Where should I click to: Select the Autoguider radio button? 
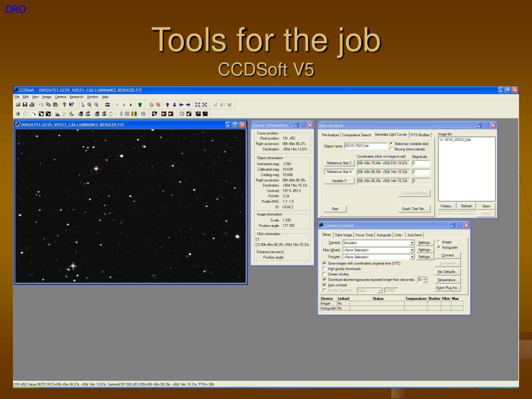[x=438, y=247]
